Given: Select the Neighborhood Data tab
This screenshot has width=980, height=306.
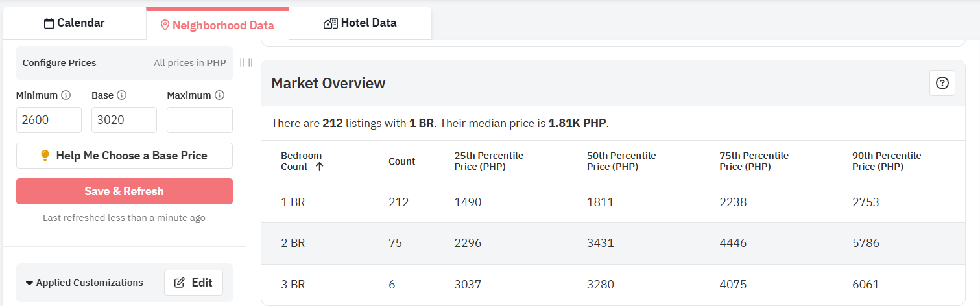Looking at the screenshot, I should pyautogui.click(x=217, y=25).
